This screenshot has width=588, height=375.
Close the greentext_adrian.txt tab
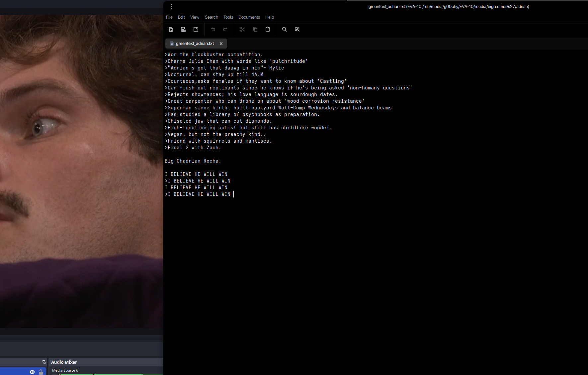221,44
